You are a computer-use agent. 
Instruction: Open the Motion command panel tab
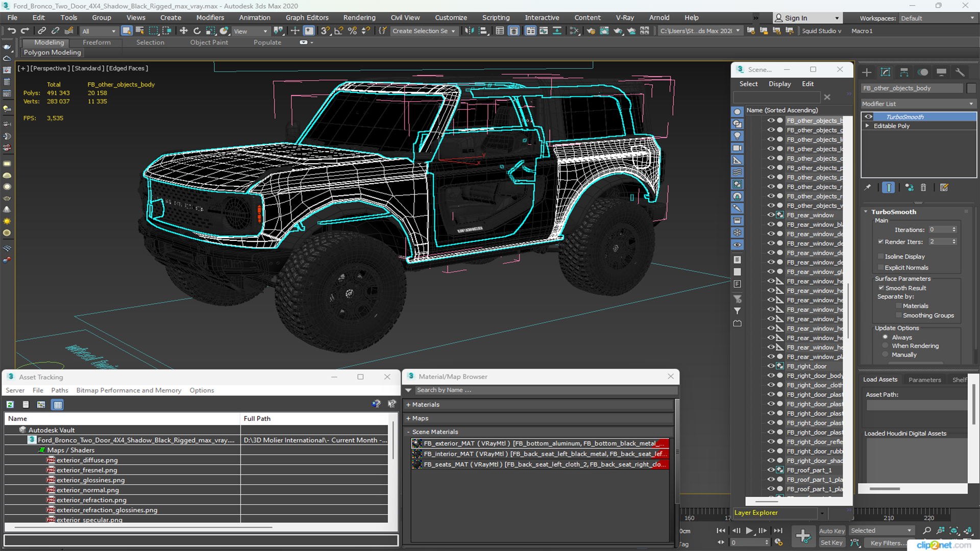click(923, 72)
